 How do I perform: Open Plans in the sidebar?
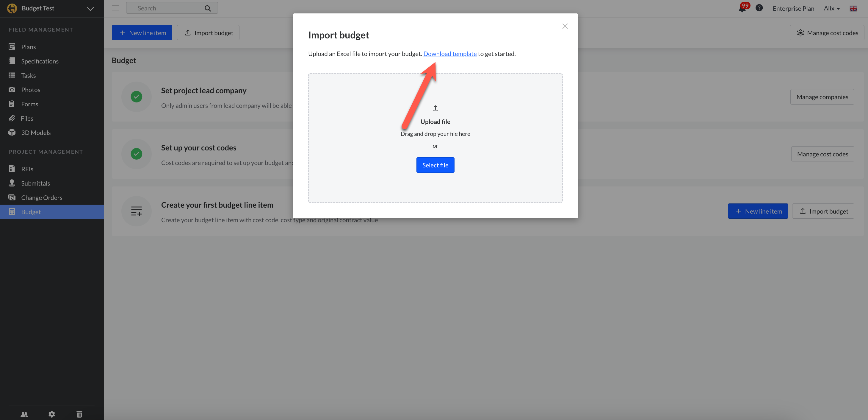[28, 47]
